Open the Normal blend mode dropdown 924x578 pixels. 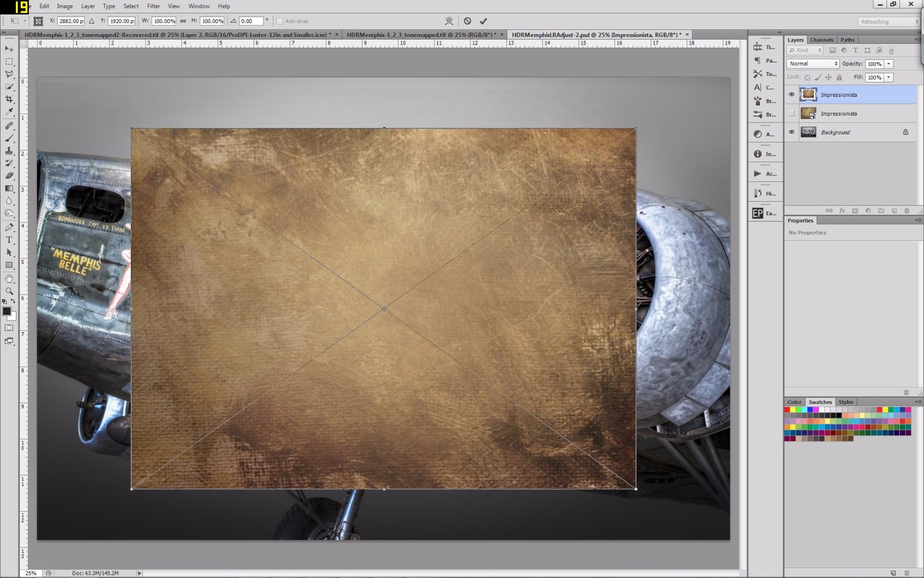click(813, 64)
